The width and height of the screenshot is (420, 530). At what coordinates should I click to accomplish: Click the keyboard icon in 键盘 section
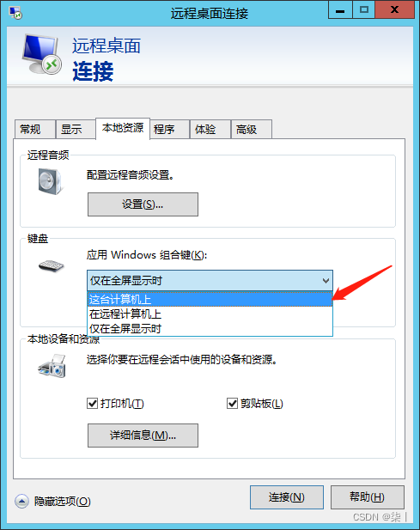tap(51, 265)
